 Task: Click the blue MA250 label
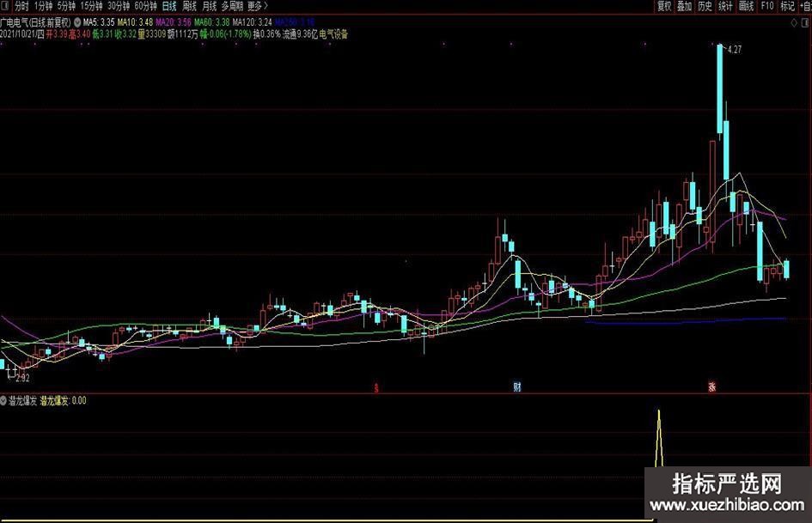tap(295, 22)
